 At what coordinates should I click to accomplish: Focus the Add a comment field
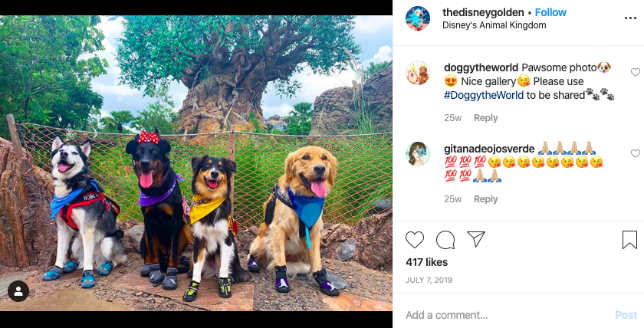505,315
